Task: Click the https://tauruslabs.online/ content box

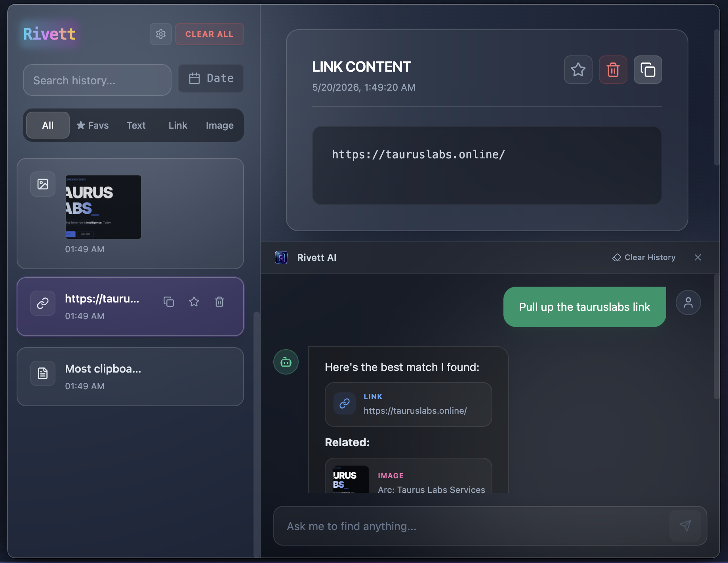Action: coord(487,165)
